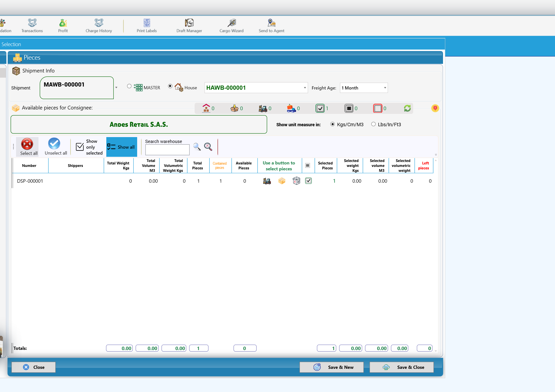Click the warehouse house counter icon
This screenshot has height=392, width=555.
206,108
